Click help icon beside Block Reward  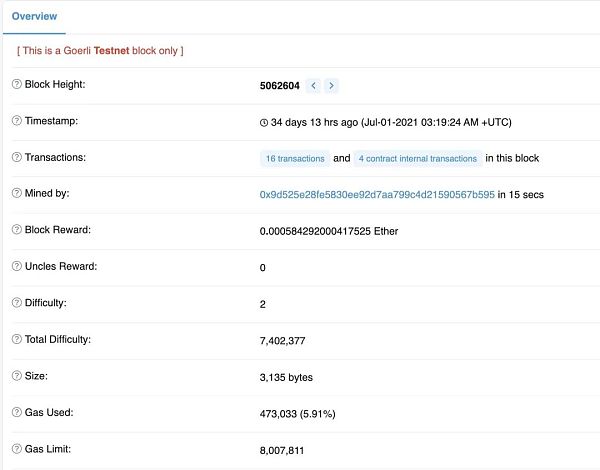(17, 230)
